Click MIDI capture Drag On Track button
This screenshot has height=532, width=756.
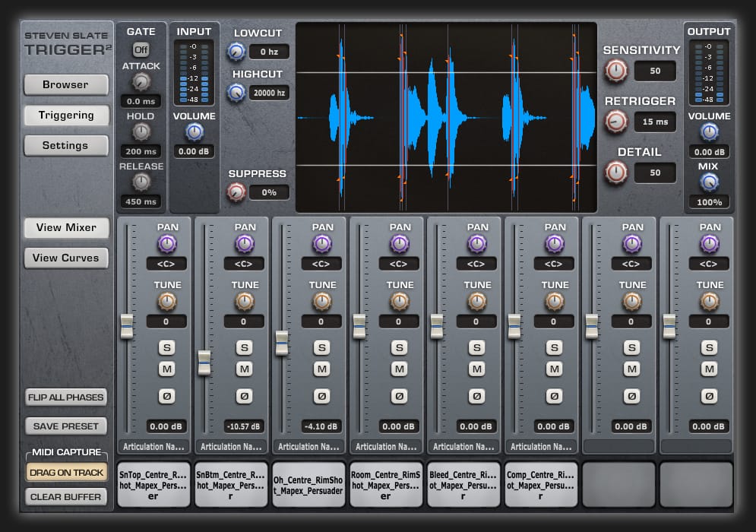click(x=66, y=473)
